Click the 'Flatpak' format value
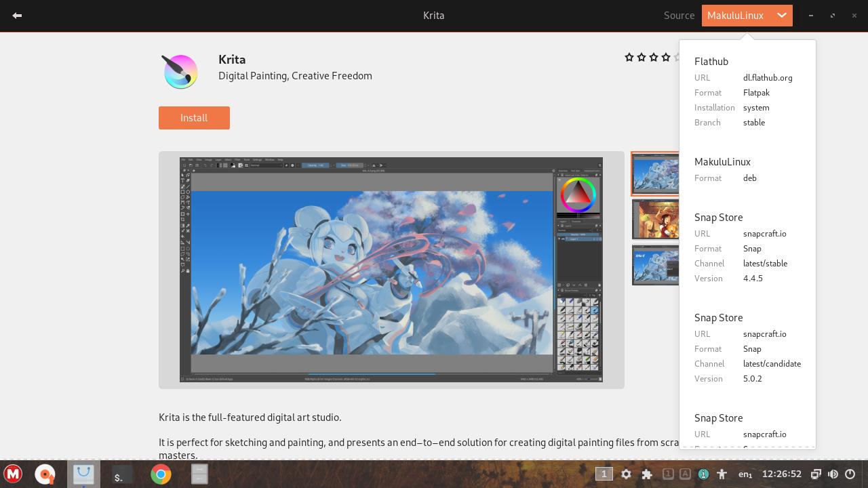The image size is (868, 488). point(756,92)
